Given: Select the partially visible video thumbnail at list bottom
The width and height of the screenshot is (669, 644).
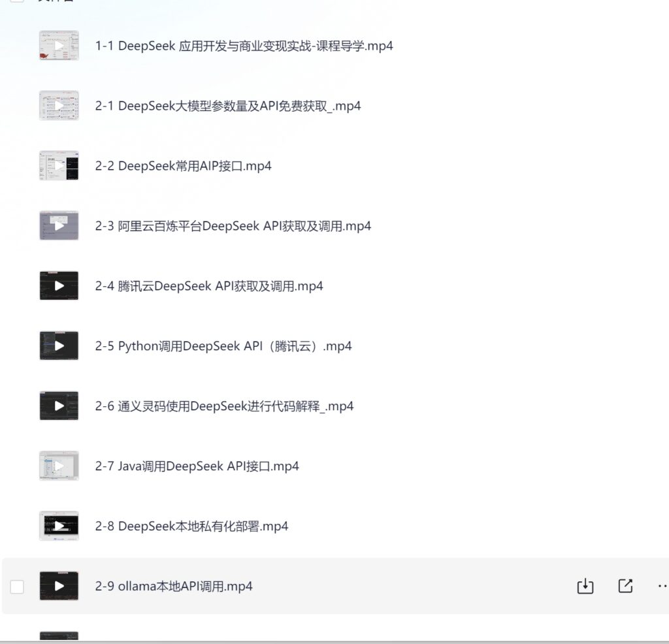Looking at the screenshot, I should click(x=59, y=636).
